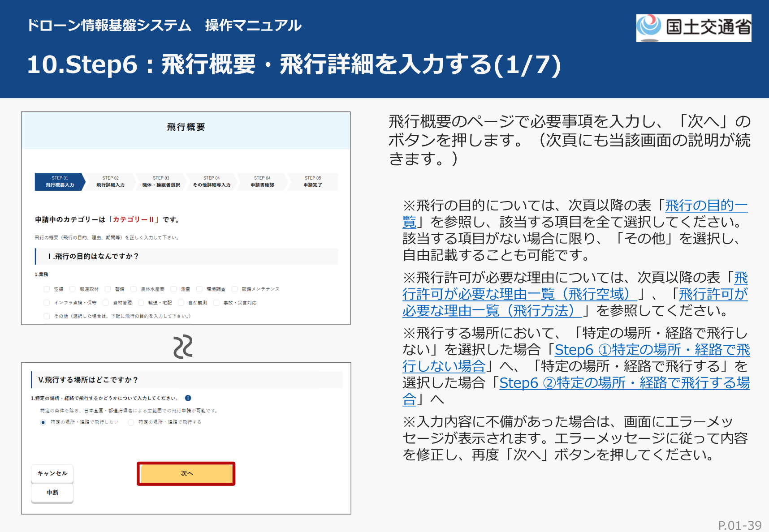
Task: Open STEP 03 機体・操縦者選択 tab
Action: 161,182
